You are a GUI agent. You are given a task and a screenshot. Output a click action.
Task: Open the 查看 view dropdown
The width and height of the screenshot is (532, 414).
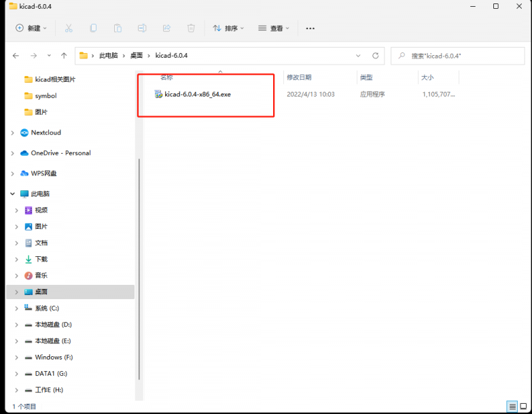click(274, 28)
